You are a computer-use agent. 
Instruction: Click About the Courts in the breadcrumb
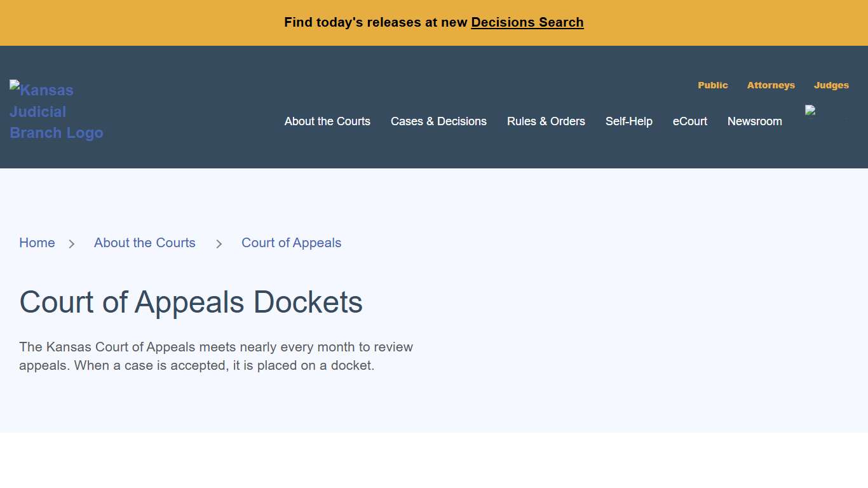pyautogui.click(x=144, y=243)
